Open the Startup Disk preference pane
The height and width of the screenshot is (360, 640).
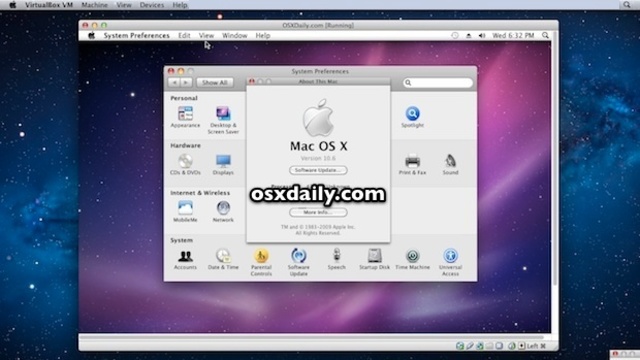[374, 256]
